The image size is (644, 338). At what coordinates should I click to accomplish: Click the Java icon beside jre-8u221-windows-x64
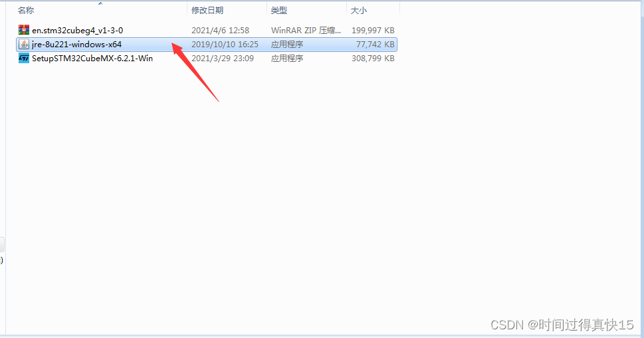24,44
